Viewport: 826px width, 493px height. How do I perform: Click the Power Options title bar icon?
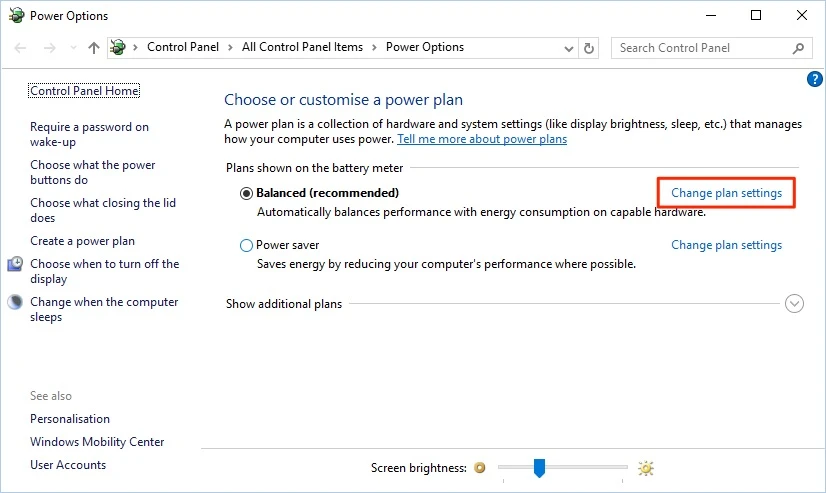pyautogui.click(x=15, y=16)
